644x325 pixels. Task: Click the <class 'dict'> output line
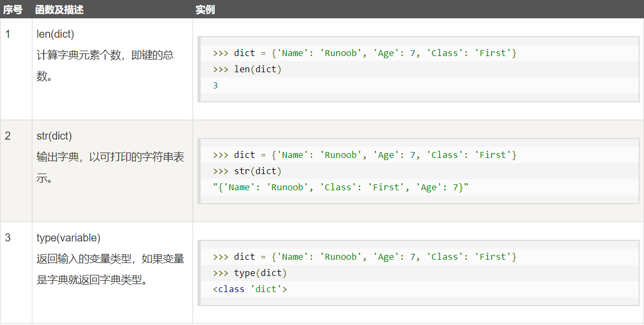[250, 289]
